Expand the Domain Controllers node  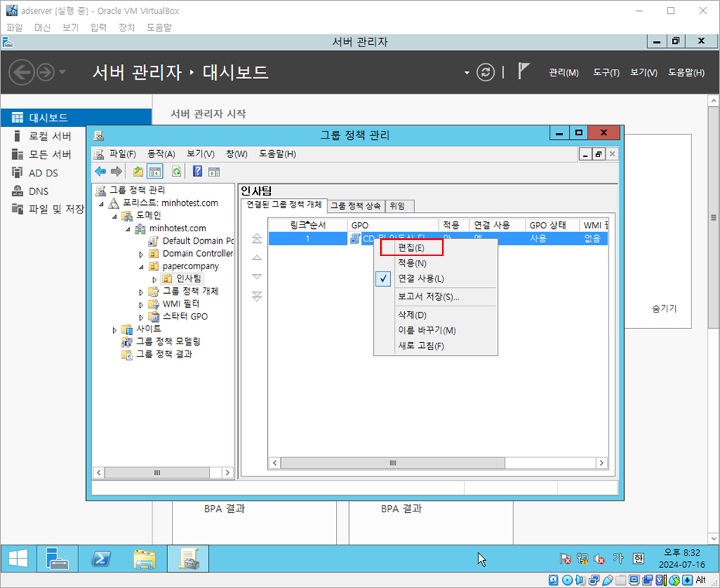[141, 254]
